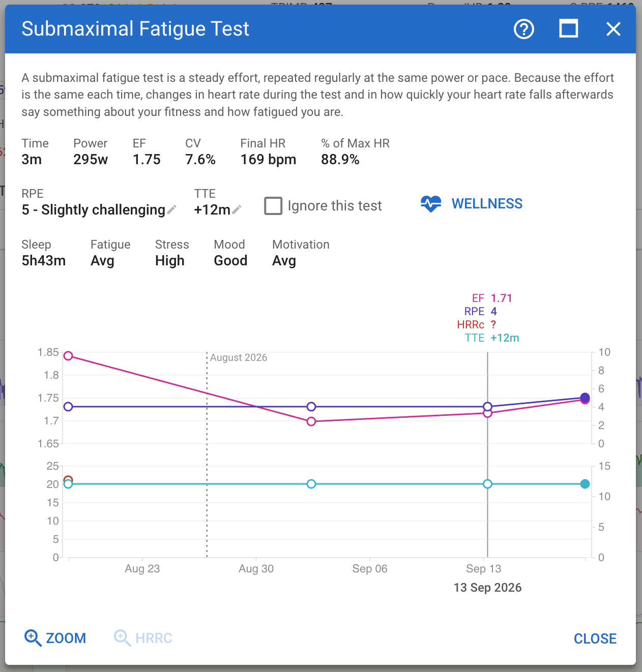Select the first EF data point at 1.85
642x672 pixels.
pyautogui.click(x=68, y=356)
